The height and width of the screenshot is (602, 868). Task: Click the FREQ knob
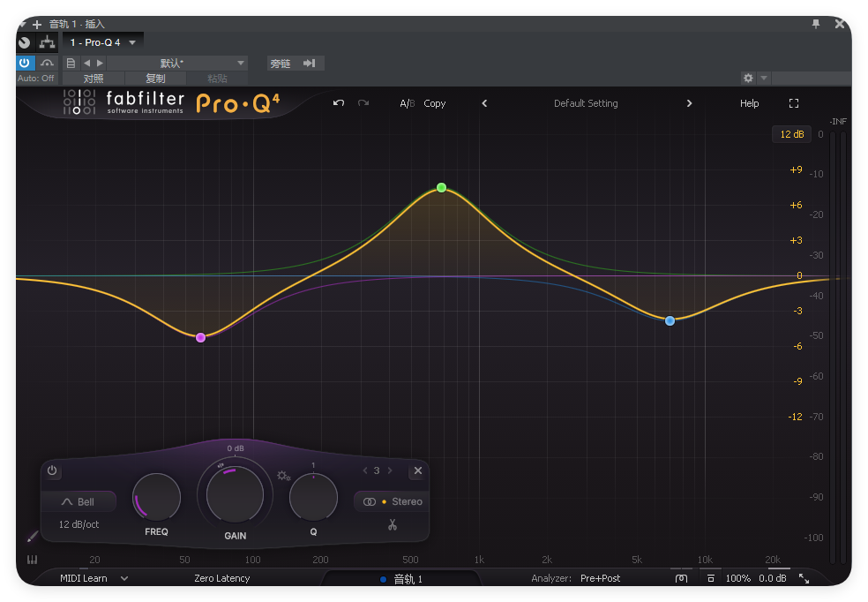tap(157, 497)
